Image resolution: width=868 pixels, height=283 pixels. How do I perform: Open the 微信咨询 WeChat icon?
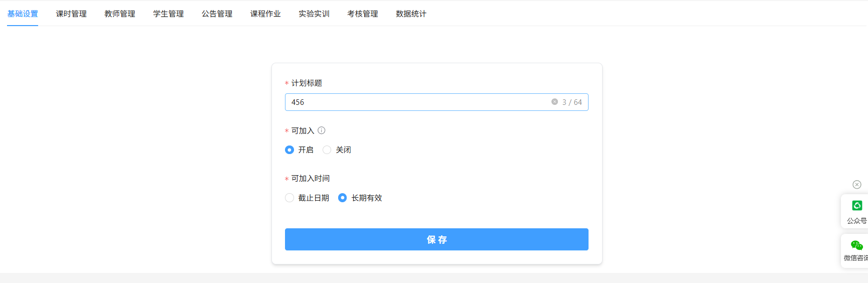click(857, 246)
